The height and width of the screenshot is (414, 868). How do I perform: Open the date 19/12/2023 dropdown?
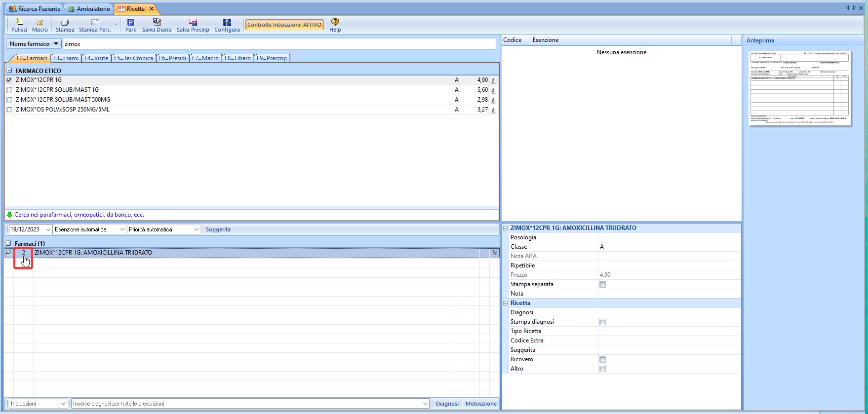[48, 229]
